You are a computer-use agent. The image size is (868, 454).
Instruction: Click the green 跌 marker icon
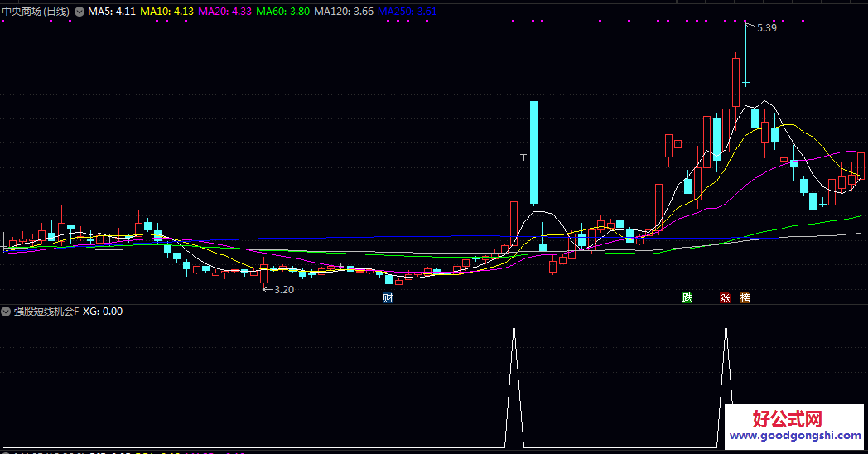tap(687, 298)
